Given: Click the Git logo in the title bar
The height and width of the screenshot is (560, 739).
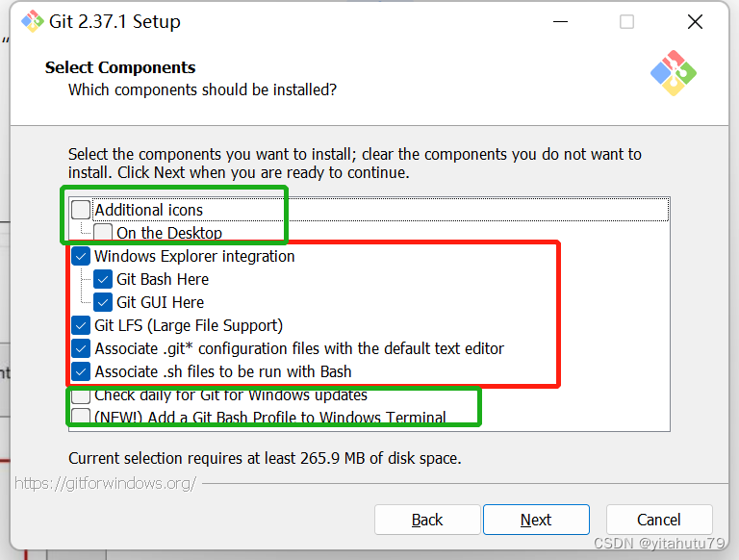Looking at the screenshot, I should (33, 21).
